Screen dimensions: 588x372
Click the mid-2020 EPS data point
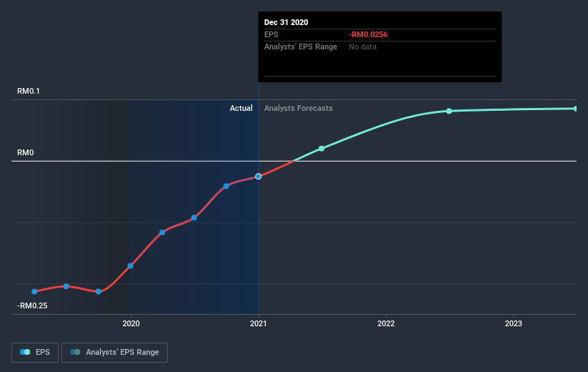194,217
